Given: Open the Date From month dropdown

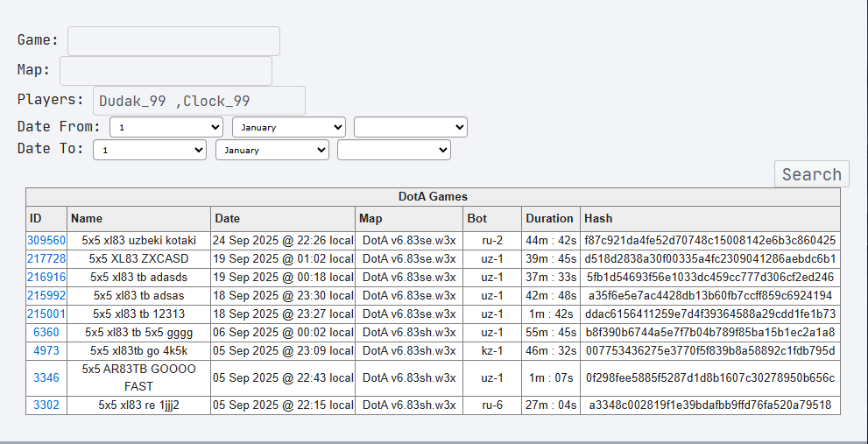Looking at the screenshot, I should 289,127.
